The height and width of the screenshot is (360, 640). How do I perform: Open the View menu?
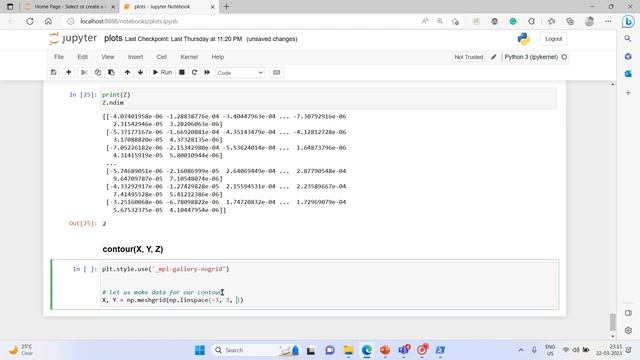click(x=108, y=57)
